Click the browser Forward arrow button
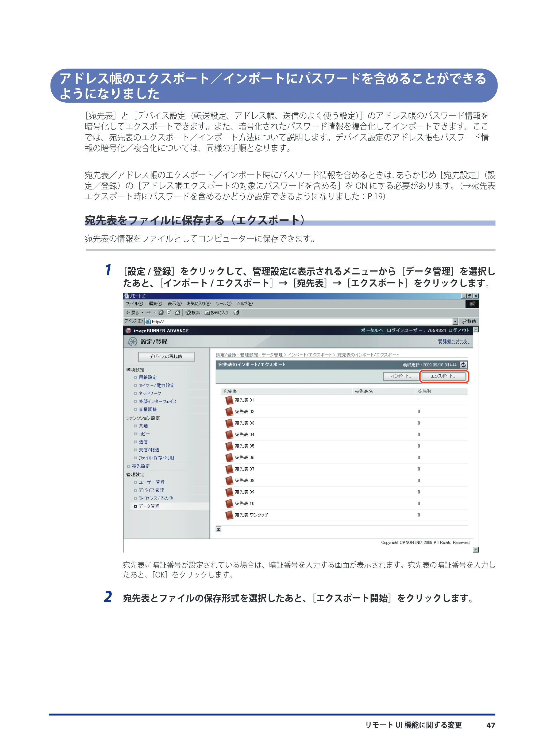Viewport: 535px width, 756px height. pos(149,312)
